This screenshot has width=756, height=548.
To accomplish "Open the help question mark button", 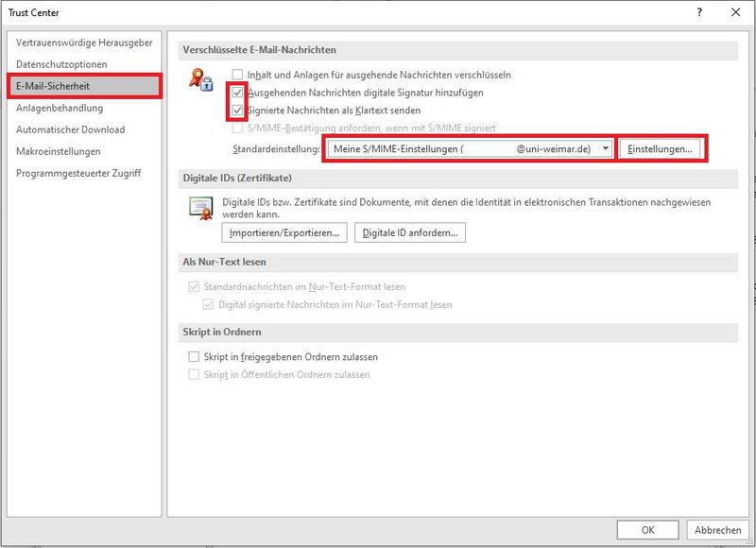I will click(699, 12).
